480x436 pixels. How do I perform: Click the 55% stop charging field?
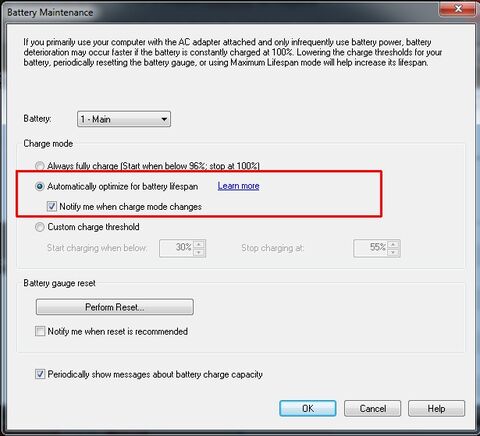371,248
